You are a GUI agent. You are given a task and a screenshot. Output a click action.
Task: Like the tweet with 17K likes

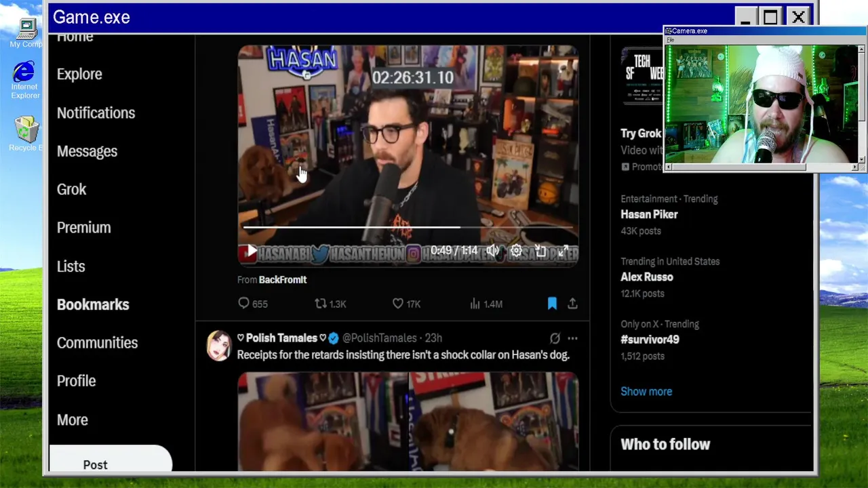(x=406, y=304)
